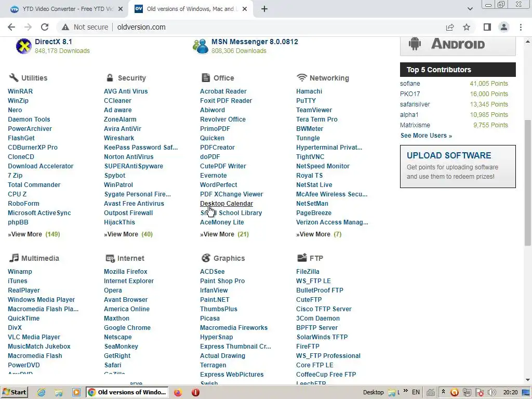Click the Not secure warning icon
Image resolution: width=532 pixels, height=399 pixels.
click(65, 27)
